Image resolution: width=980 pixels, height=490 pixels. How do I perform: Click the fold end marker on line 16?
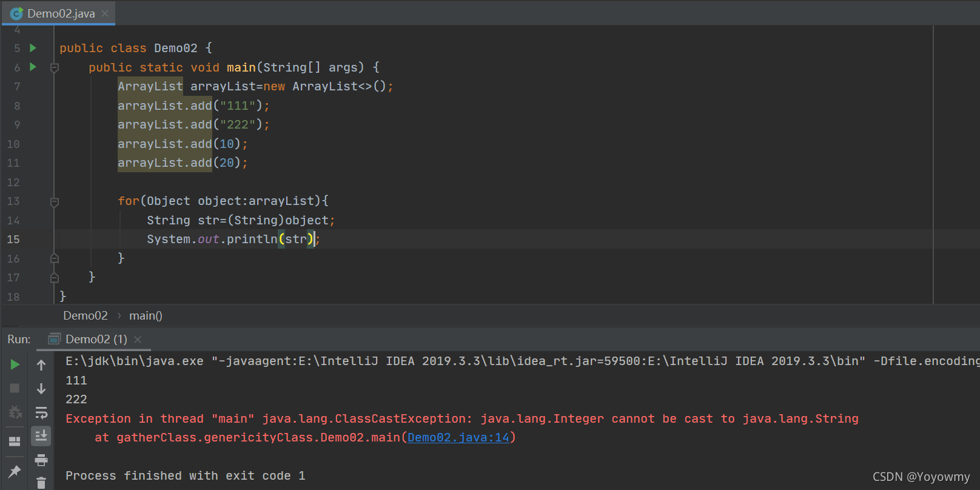pos(55,258)
